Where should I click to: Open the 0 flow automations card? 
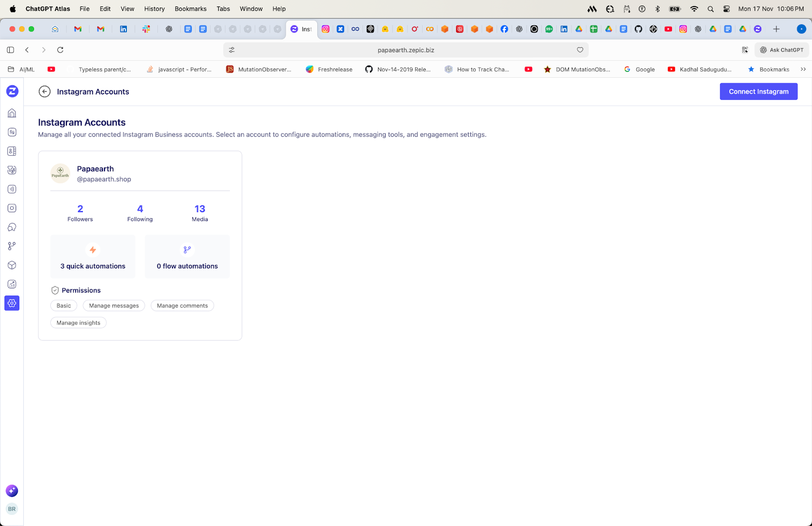tap(187, 256)
